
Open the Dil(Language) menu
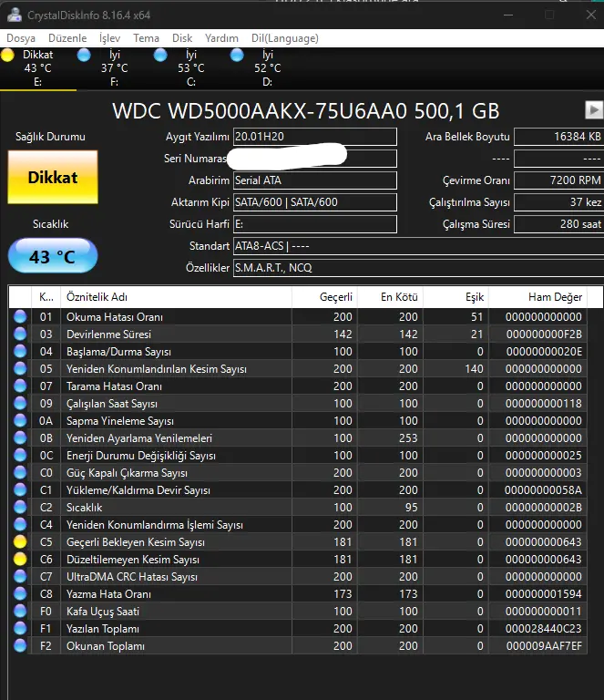pyautogui.click(x=284, y=38)
